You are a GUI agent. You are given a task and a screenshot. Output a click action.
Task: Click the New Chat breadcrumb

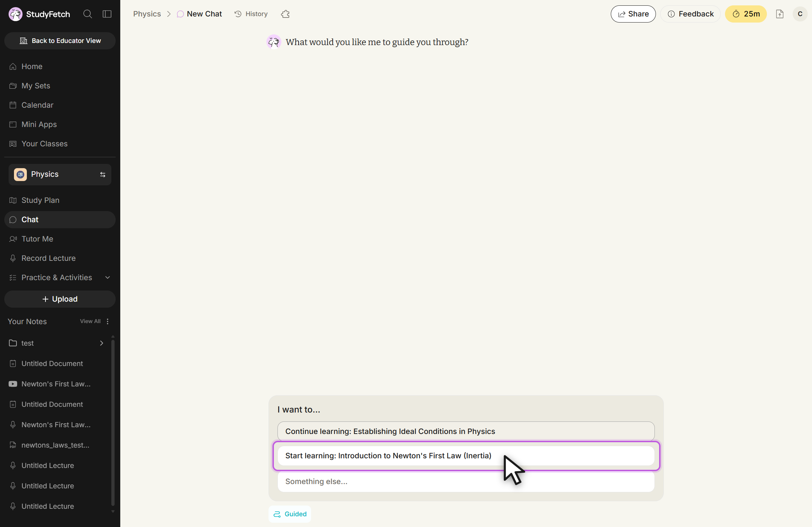[199, 14]
